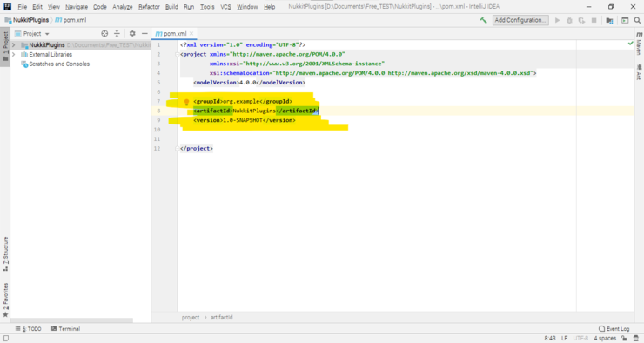Expand the External Libraries node
Image resolution: width=644 pixels, height=343 pixels.
click(14, 54)
